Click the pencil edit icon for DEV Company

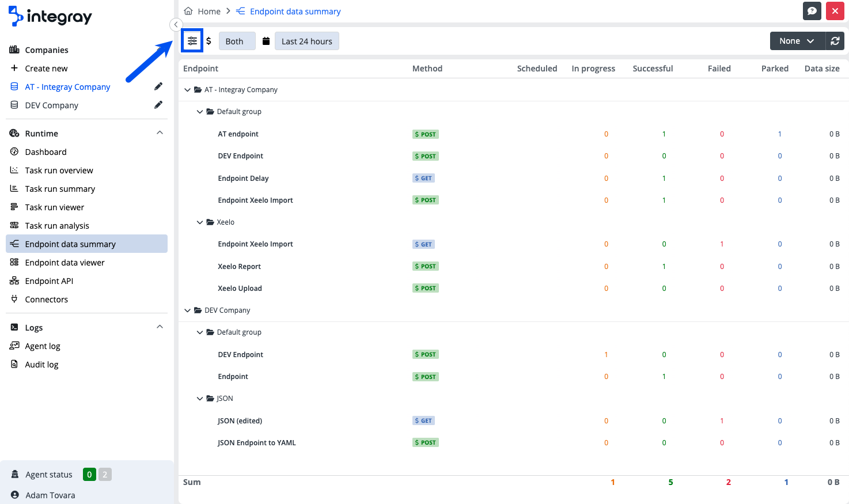(x=158, y=105)
